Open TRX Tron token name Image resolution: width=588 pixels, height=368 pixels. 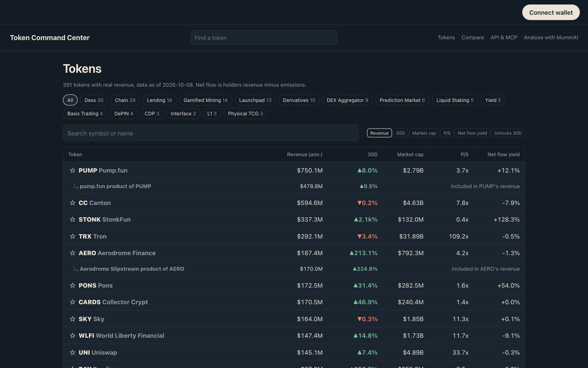coord(93,236)
